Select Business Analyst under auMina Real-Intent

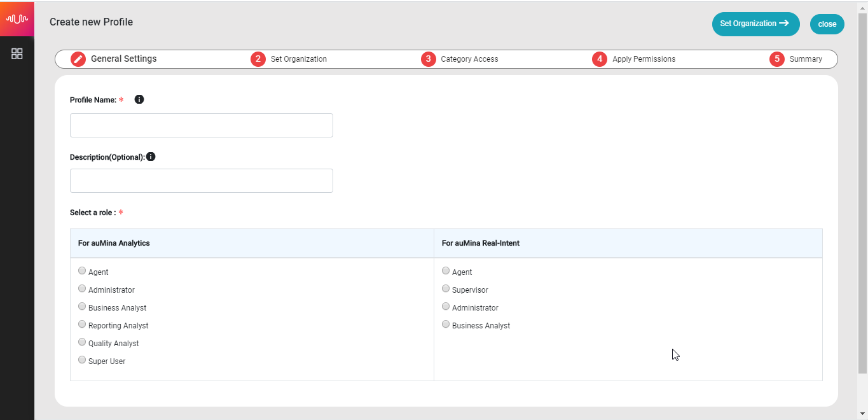(446, 324)
